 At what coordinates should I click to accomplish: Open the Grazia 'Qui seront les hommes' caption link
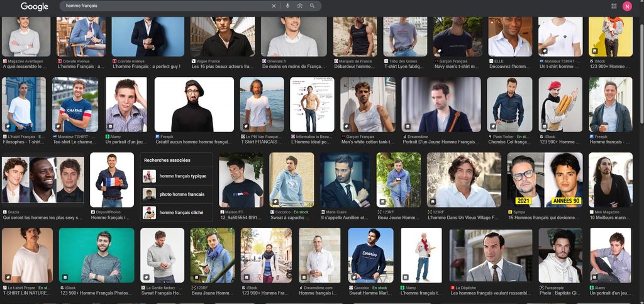pyautogui.click(x=43, y=217)
